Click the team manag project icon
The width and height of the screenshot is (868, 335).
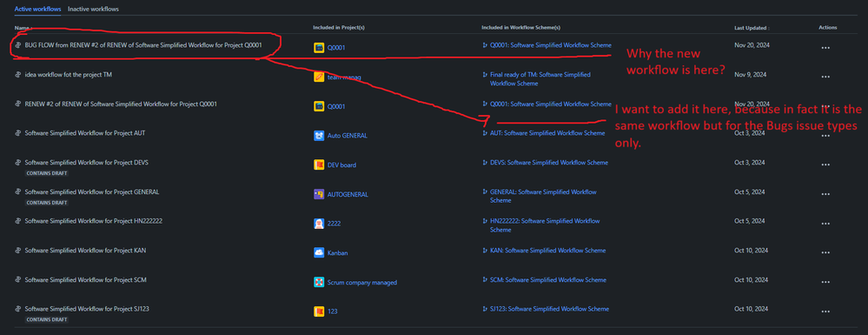tap(318, 77)
